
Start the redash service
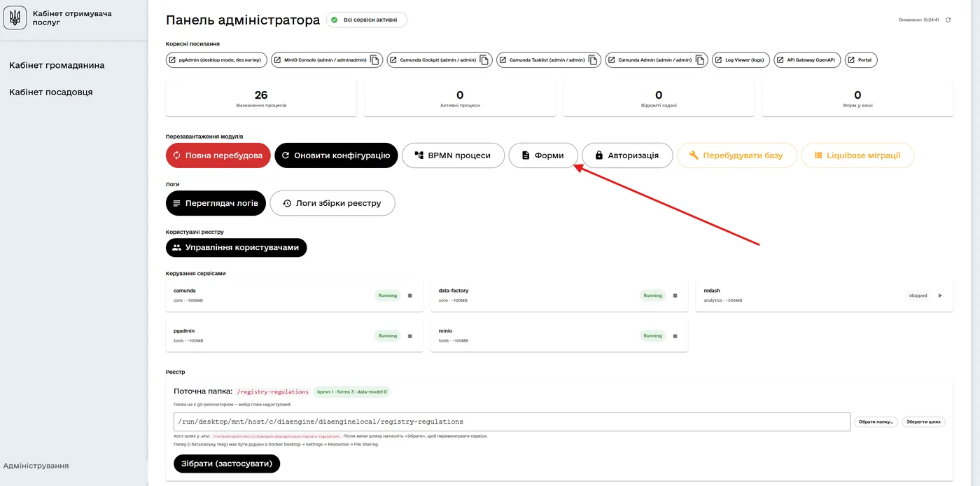pos(940,296)
